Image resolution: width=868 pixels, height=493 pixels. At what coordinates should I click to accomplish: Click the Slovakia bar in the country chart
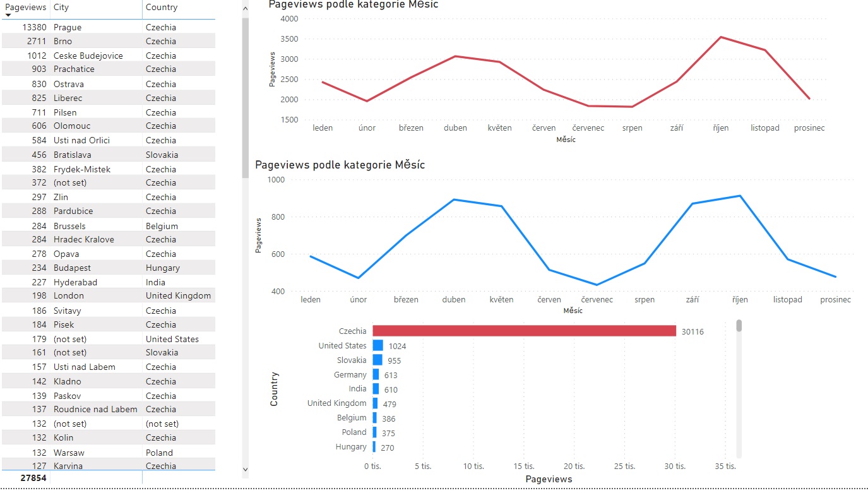(x=378, y=360)
